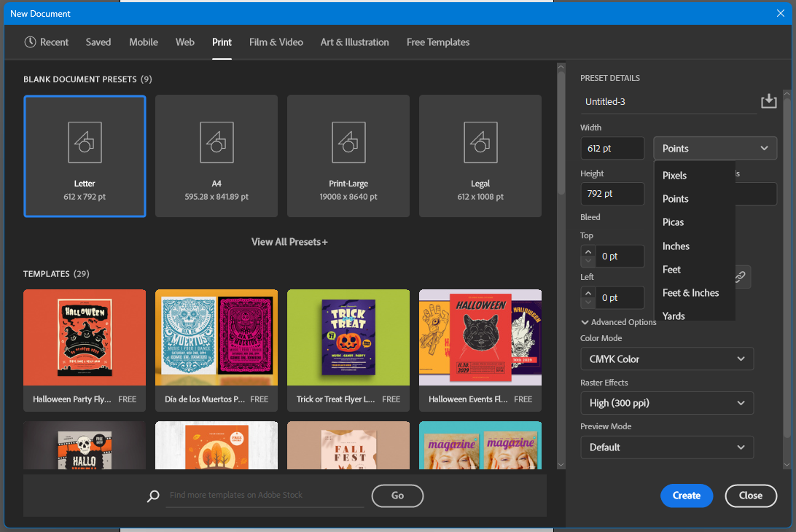Select the A4 blank document preset
The height and width of the screenshot is (532, 796).
pyautogui.click(x=216, y=156)
